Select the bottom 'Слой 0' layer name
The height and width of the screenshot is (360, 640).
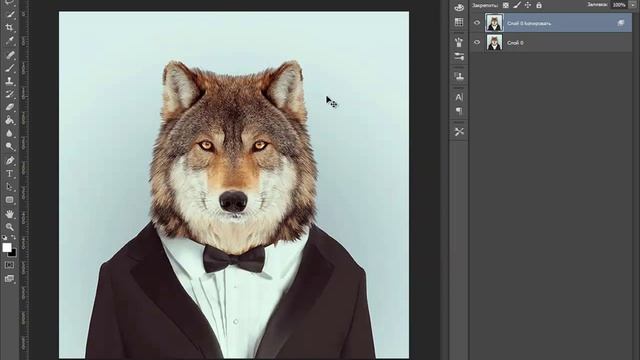coord(515,42)
